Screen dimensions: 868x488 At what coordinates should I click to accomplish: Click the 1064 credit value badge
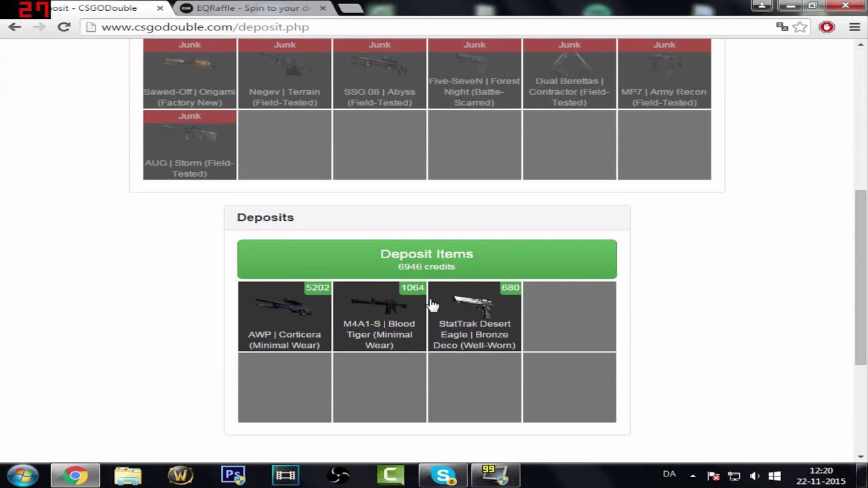click(x=412, y=287)
